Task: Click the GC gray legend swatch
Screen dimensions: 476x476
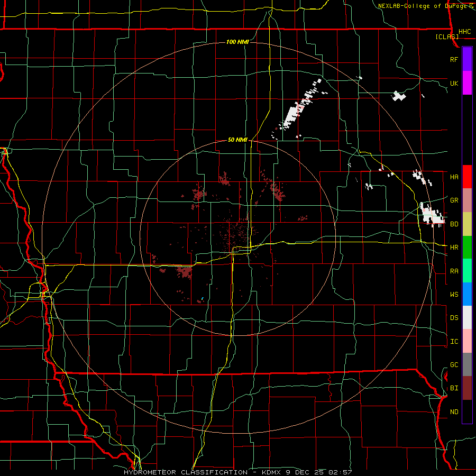Action: pos(467,364)
